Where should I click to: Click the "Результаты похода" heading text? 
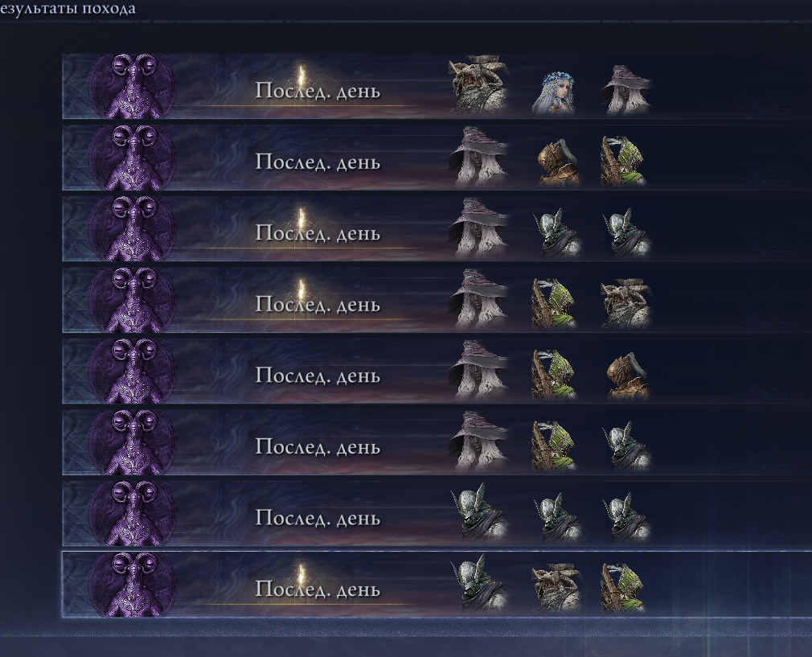(x=68, y=8)
